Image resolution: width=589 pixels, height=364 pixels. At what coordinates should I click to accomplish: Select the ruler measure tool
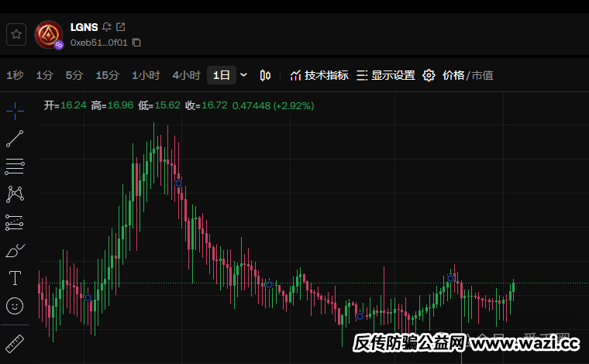(15, 343)
